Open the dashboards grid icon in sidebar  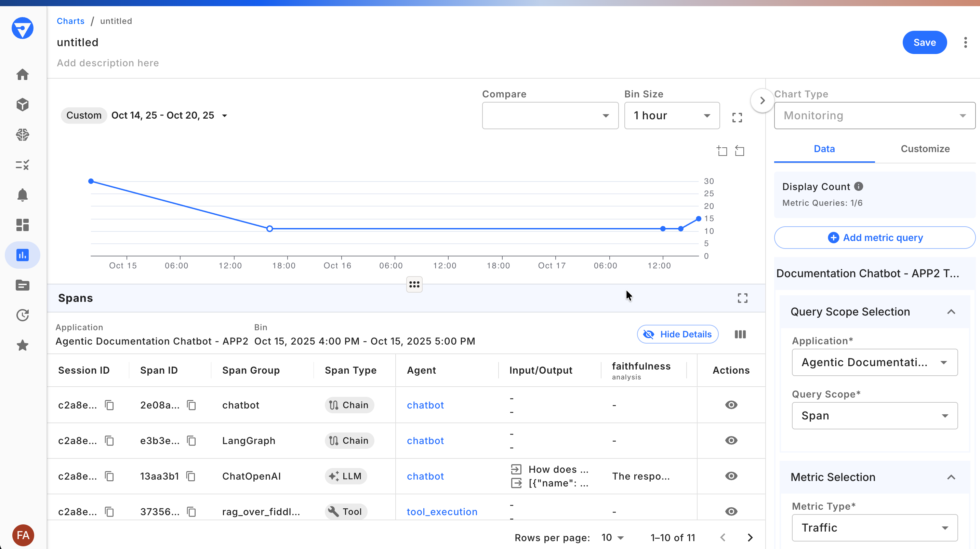pos(23,225)
